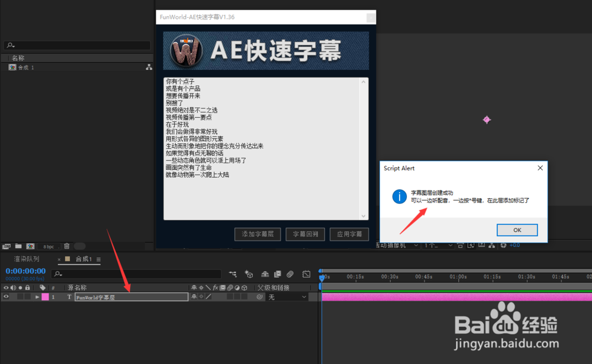Open the Graph Editor icon

coord(306,274)
